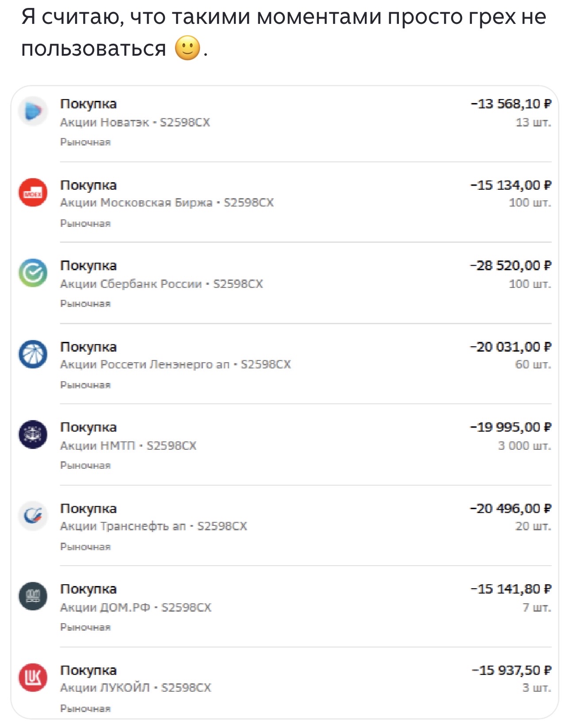Screen dimensions: 570x728
Task: Open the Акции Новатэк purchase entry
Action: 135,122
